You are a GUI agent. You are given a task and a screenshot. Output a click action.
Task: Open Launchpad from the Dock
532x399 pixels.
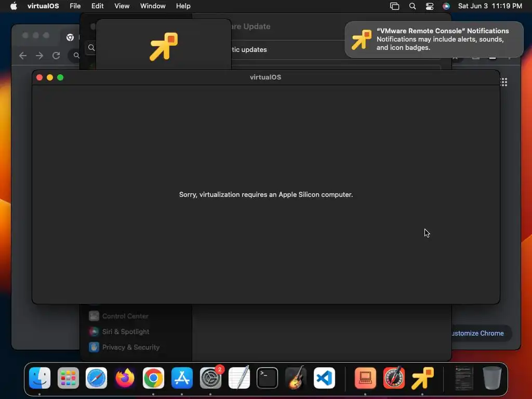[68, 378]
